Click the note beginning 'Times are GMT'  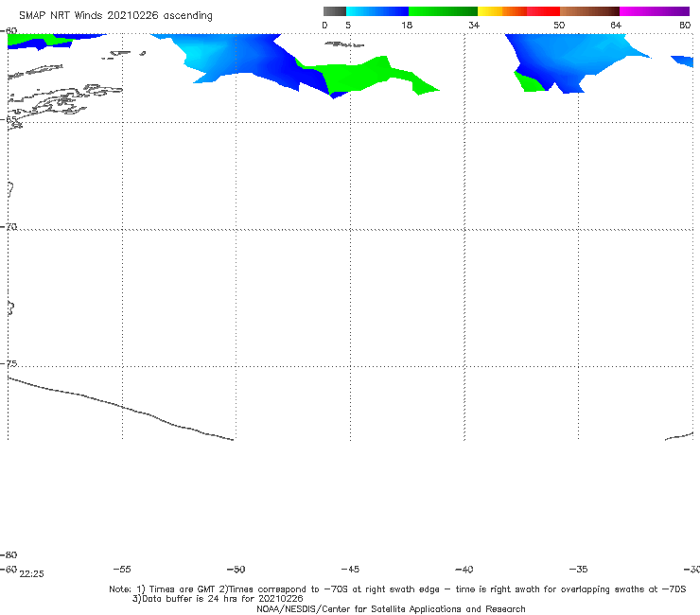(397, 589)
